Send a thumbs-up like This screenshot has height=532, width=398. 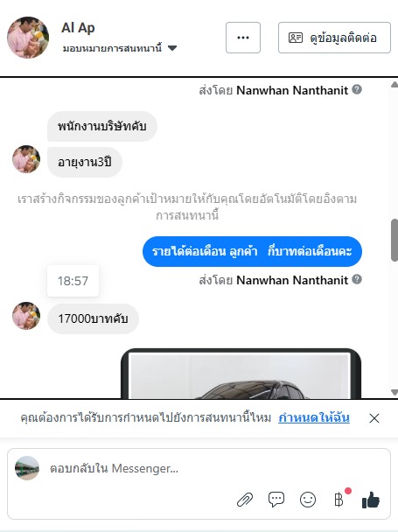(x=371, y=500)
